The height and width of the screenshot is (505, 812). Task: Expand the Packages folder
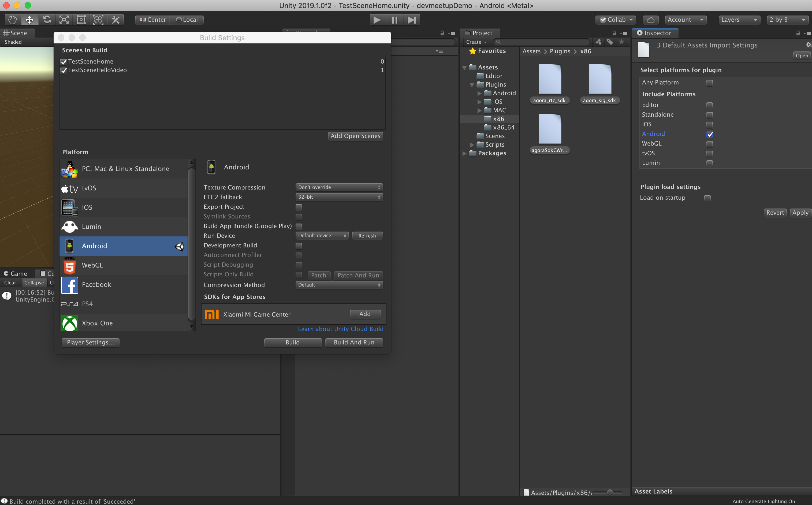[x=464, y=153]
